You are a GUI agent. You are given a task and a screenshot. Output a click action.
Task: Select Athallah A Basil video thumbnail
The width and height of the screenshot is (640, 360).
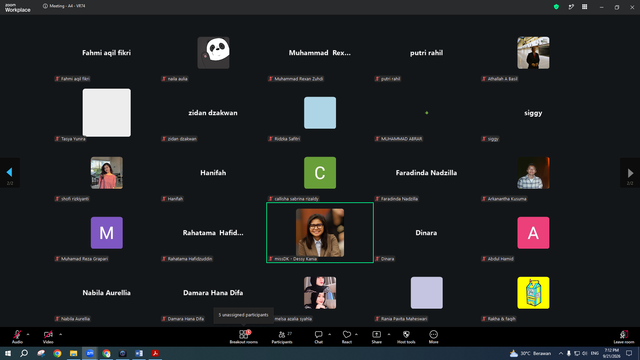[x=533, y=53]
